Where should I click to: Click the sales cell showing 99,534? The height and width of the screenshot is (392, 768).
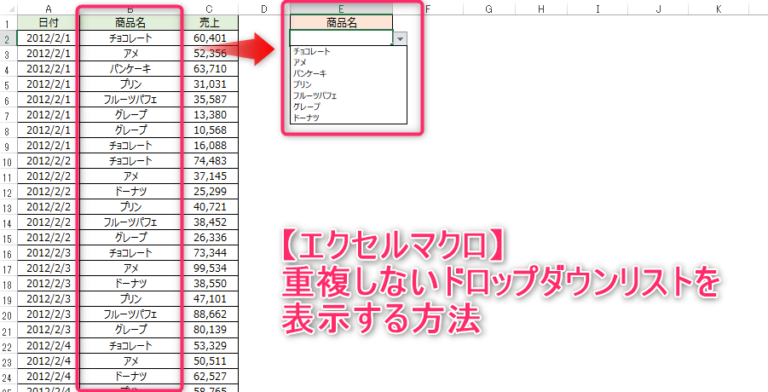pos(210,269)
